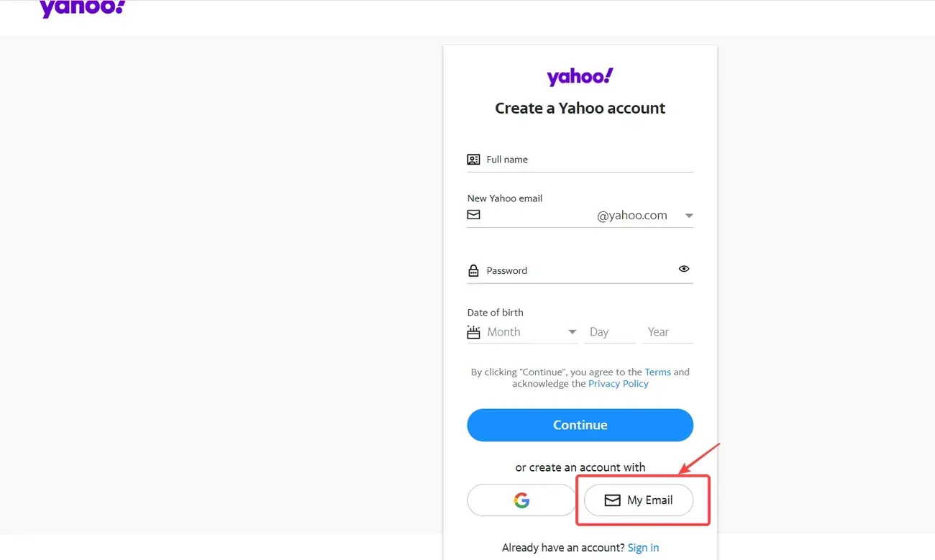Viewport: 935px width, 560px height.
Task: Click Sign in for existing accounts
Action: click(643, 547)
